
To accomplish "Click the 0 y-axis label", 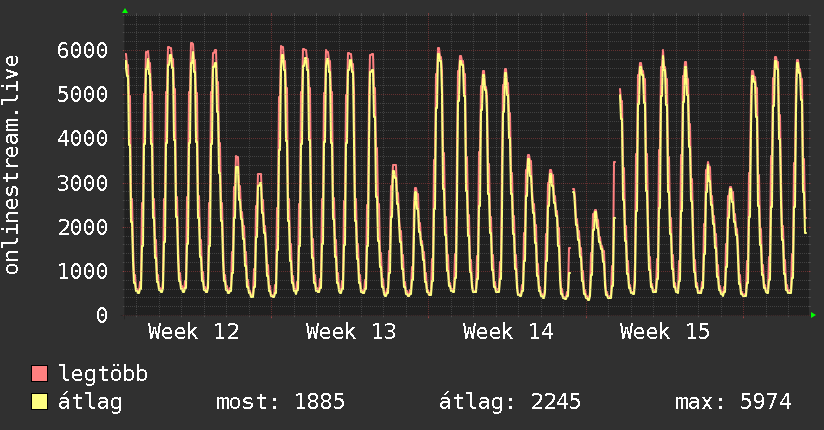I will coord(102,315).
